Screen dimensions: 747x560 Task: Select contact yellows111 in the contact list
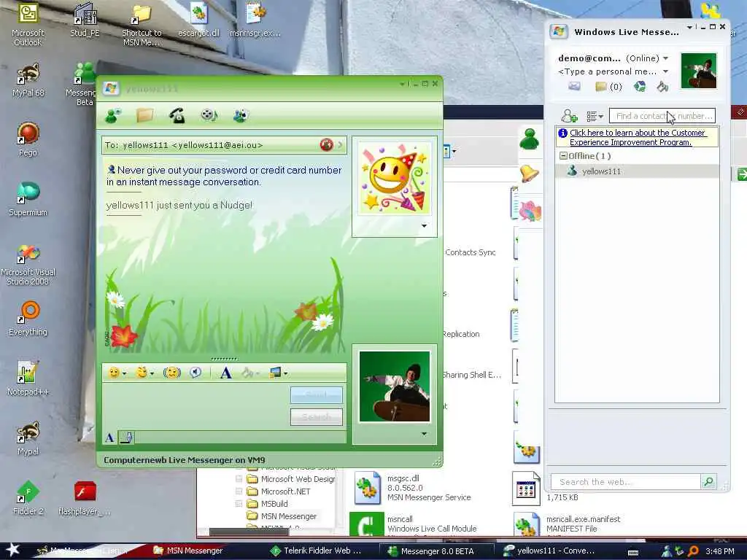[637, 171]
